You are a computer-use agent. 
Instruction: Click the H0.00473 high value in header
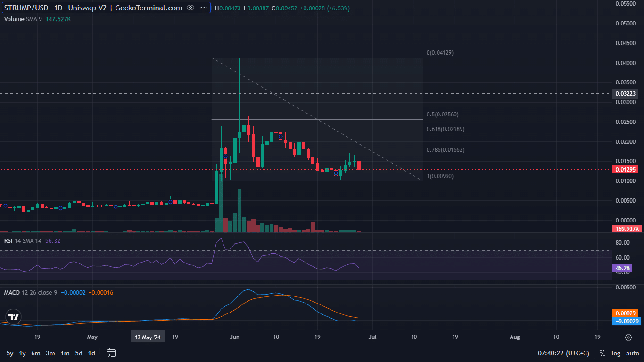click(228, 8)
